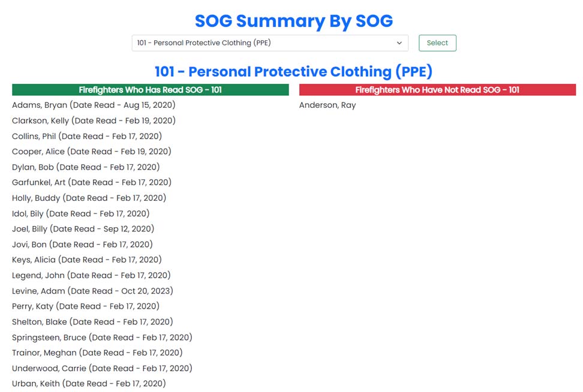Expand the dropdown chevron arrow
This screenshot has height=392, width=583.
(399, 43)
